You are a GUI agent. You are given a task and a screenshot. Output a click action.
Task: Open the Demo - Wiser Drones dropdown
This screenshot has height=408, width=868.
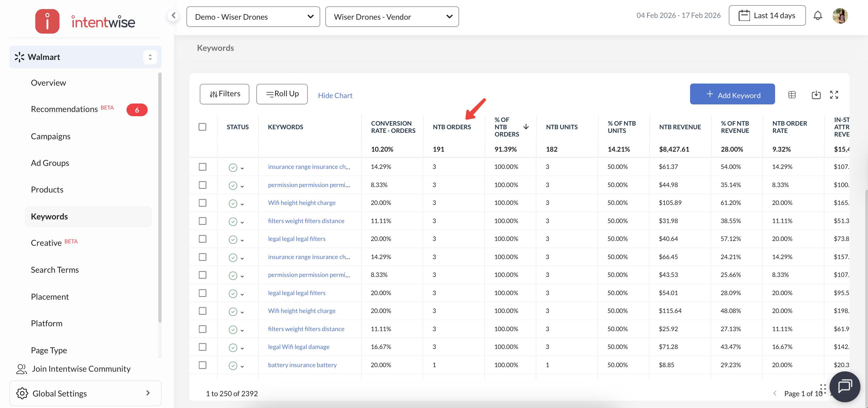pos(253,17)
